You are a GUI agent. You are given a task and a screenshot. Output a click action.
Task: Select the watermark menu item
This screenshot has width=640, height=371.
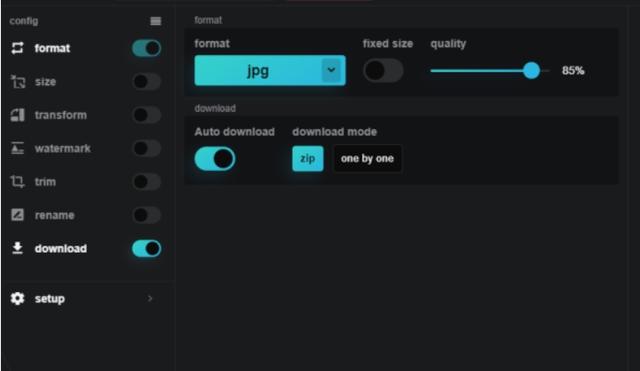click(85, 148)
